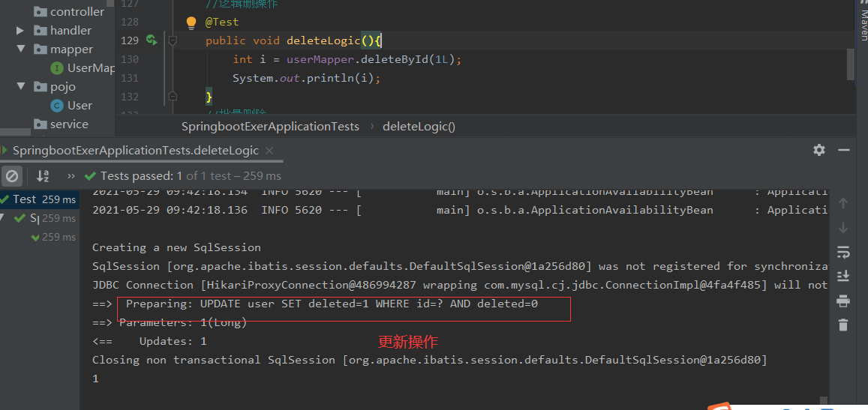868x410 pixels.
Task: Click the handler folder icon
Action: [x=40, y=31]
